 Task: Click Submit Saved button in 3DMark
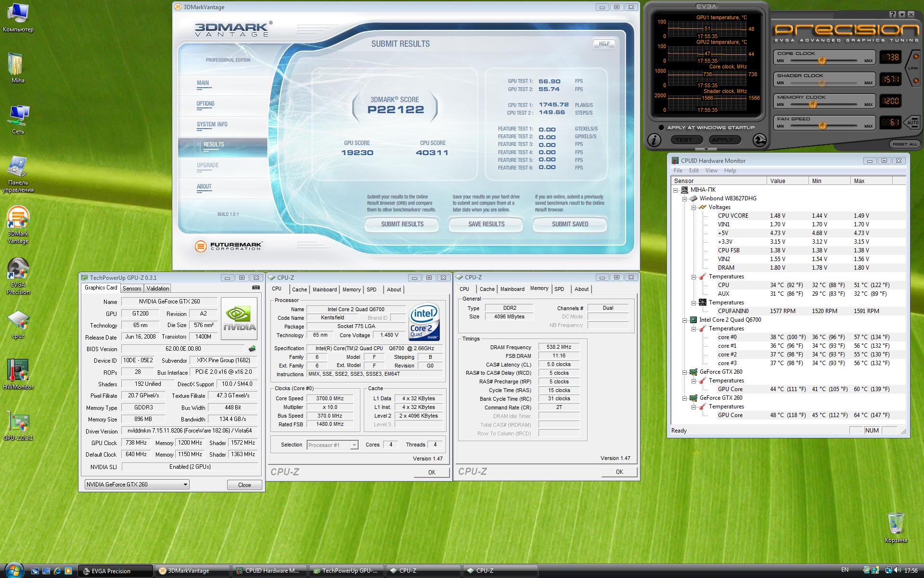click(570, 224)
